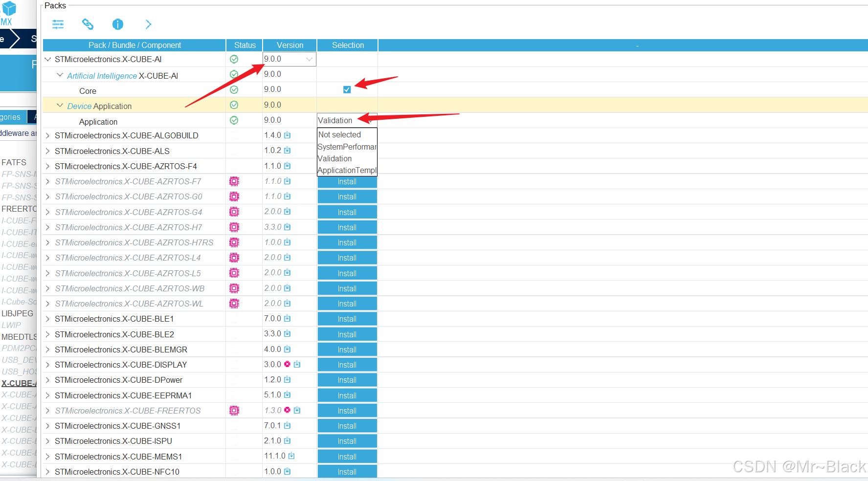This screenshot has height=481, width=868.
Task: Install the X-CUBE-NFC10 pack
Action: (x=347, y=472)
